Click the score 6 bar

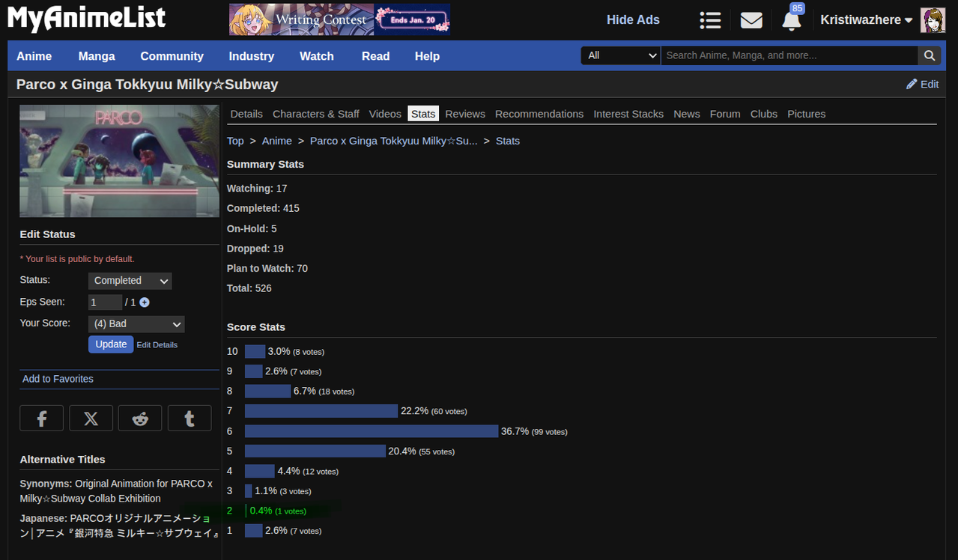372,431
